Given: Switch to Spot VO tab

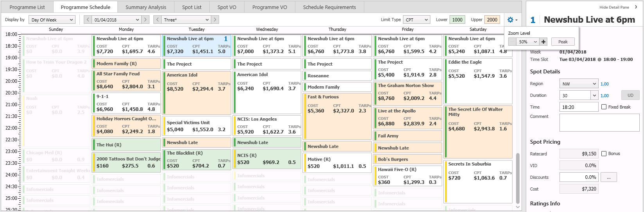Looking at the screenshot, I should pyautogui.click(x=227, y=7).
